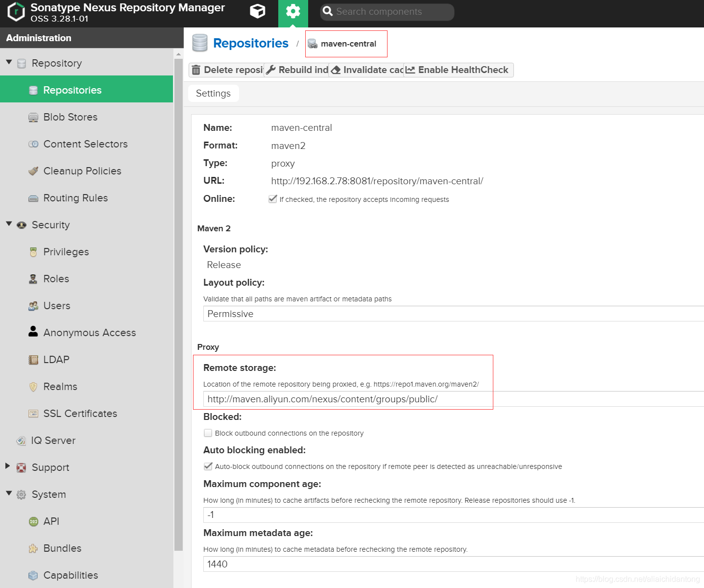Click the Privileges medal icon

(33, 252)
